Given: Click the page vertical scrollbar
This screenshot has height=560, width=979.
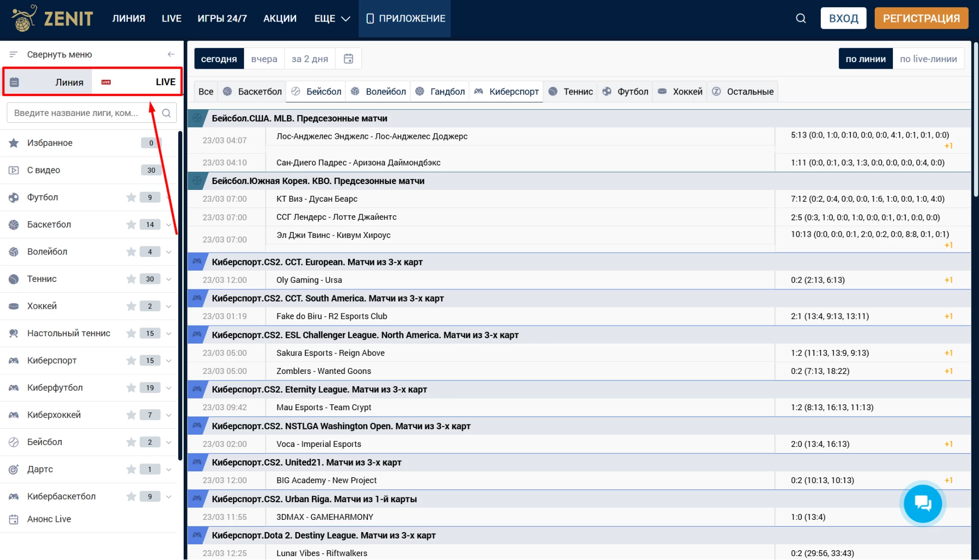Looking at the screenshot, I should point(976,119).
